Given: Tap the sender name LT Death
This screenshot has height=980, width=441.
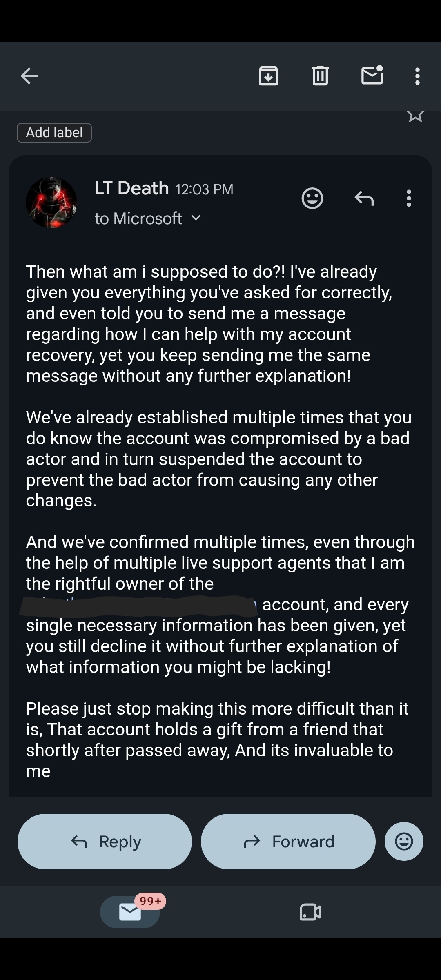Looking at the screenshot, I should tap(131, 188).
